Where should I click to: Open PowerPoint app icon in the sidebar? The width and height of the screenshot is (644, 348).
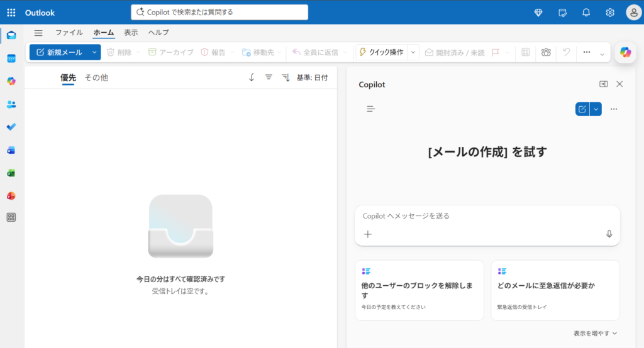[11, 196]
